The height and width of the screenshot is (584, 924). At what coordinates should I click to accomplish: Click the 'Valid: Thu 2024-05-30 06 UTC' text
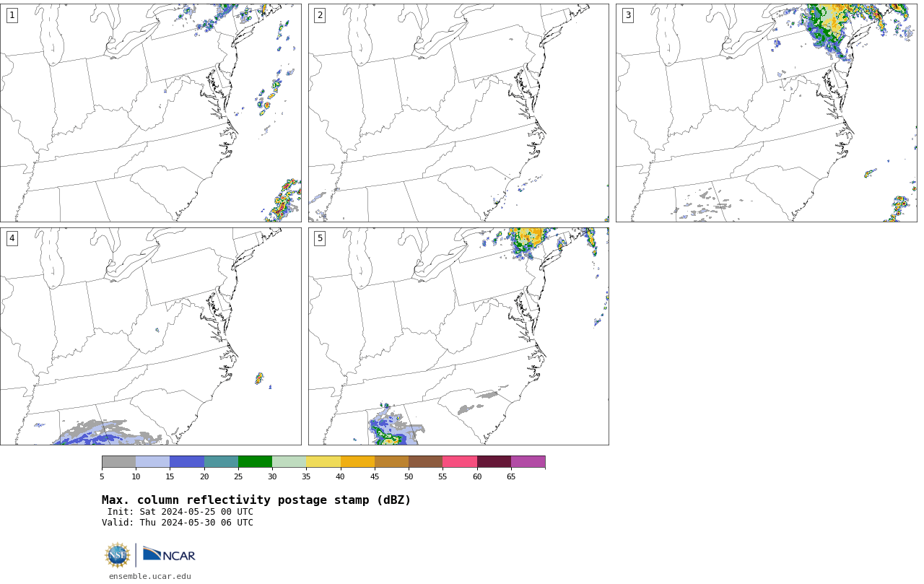(x=178, y=523)
